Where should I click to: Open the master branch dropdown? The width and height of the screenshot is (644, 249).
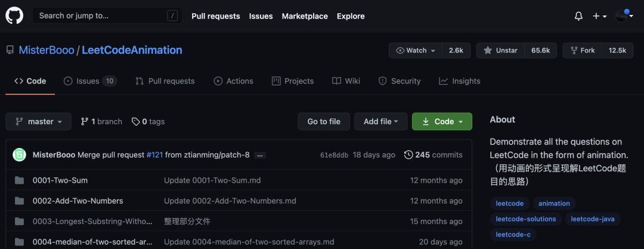point(39,121)
